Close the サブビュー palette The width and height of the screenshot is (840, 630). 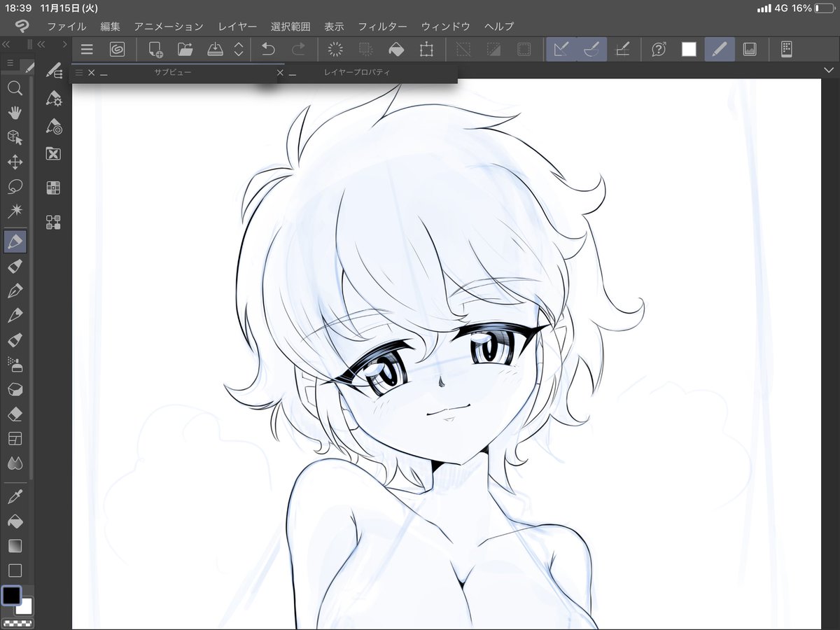coord(89,71)
